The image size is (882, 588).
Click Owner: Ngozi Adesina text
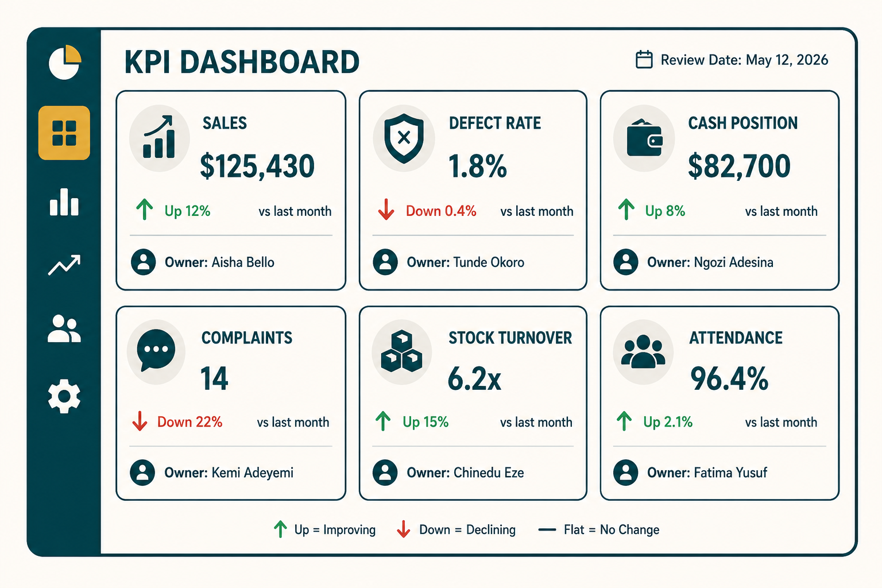pos(710,262)
